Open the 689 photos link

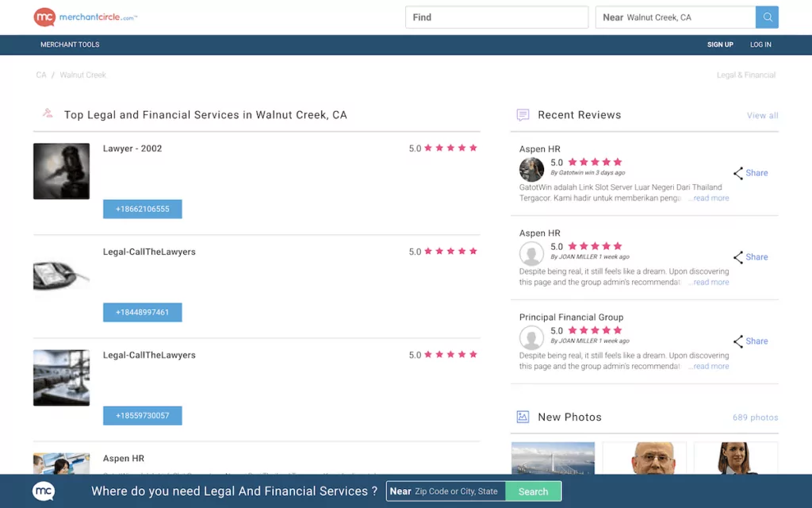pyautogui.click(x=756, y=418)
